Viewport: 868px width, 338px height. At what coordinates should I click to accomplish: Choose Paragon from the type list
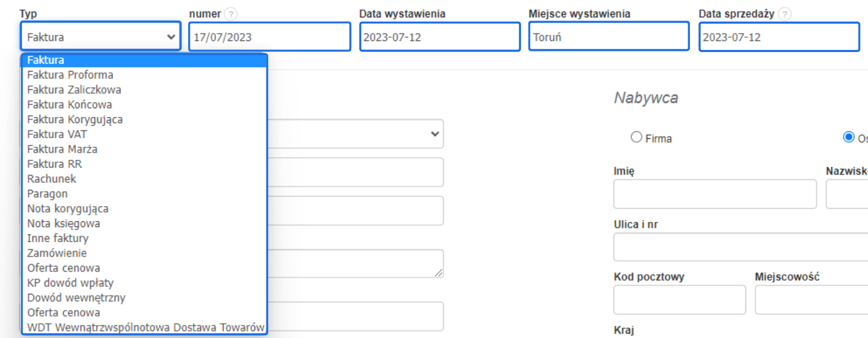[47, 194]
